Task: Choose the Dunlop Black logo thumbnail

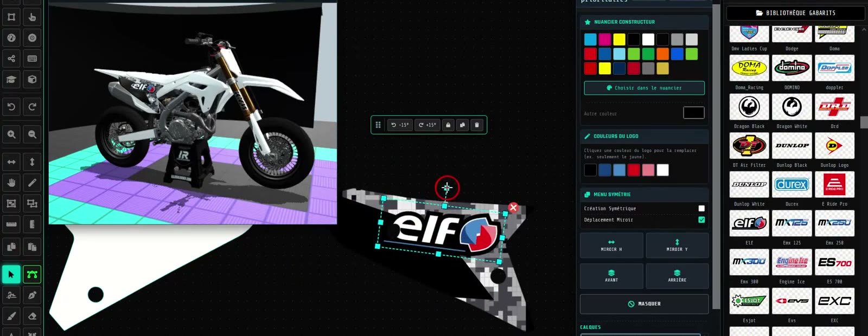Action: [792, 145]
